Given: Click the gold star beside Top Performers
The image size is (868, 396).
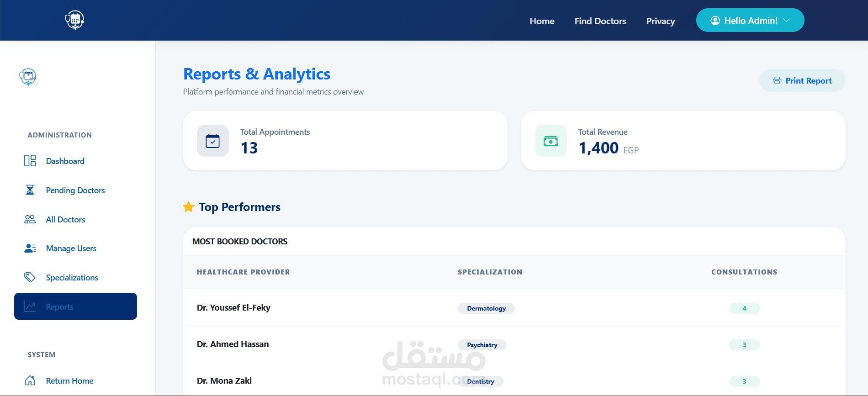Looking at the screenshot, I should pos(189,207).
